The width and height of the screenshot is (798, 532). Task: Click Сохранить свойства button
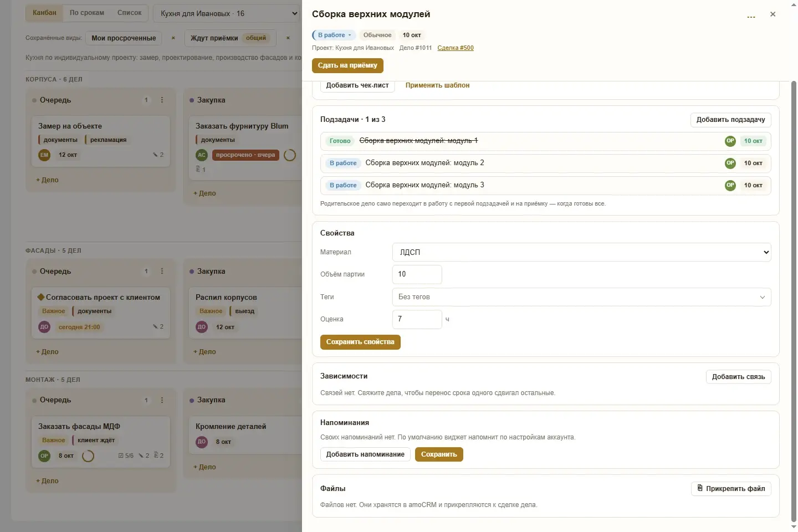coord(360,342)
